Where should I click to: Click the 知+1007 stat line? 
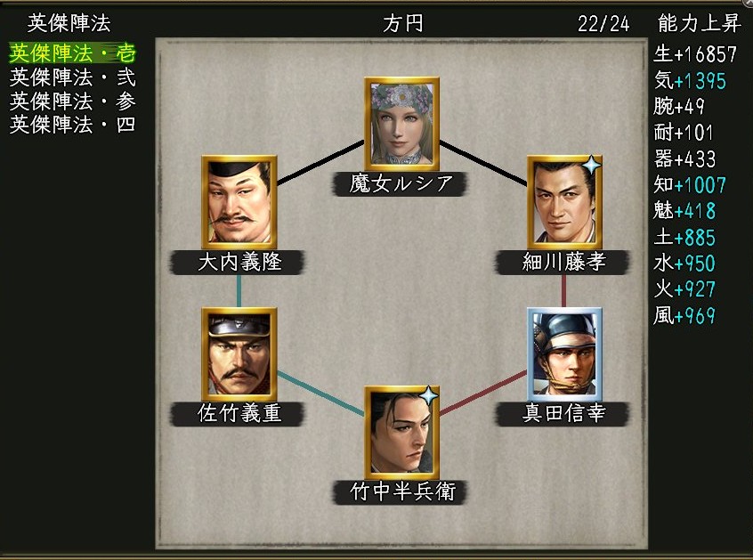point(690,185)
